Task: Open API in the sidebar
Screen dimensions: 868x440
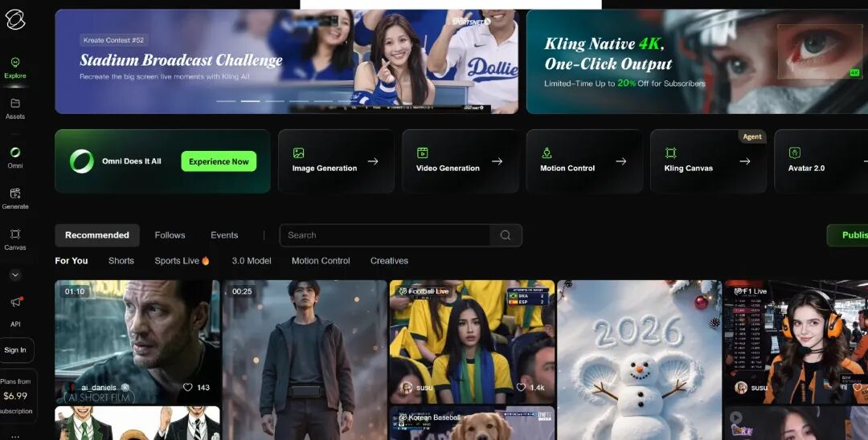Action: pos(15,324)
